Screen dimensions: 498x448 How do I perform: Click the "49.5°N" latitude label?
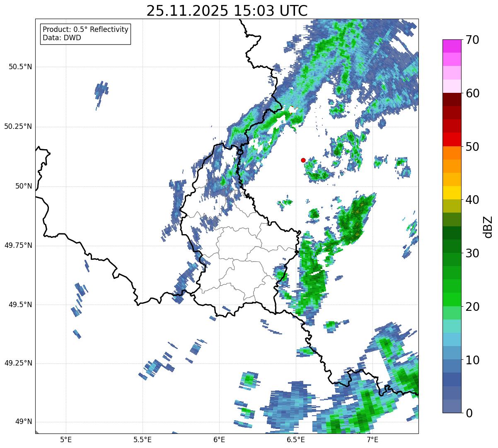point(20,305)
